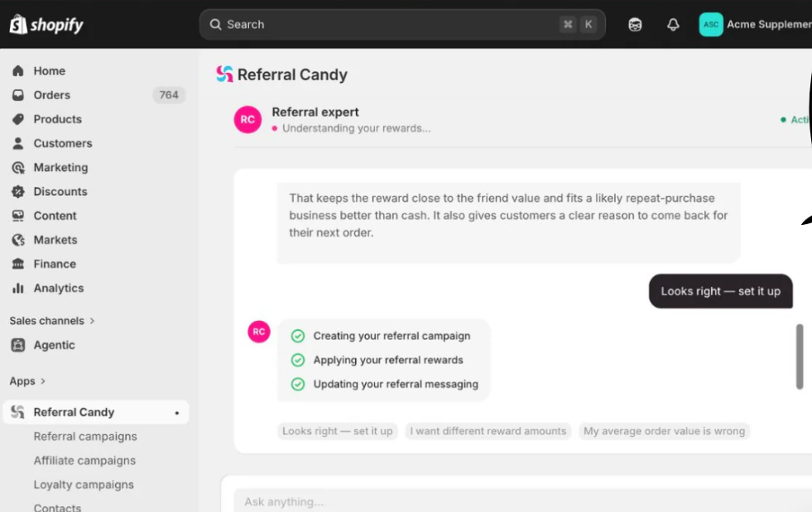Open Referral campaigns
812x512 pixels.
[x=85, y=437]
